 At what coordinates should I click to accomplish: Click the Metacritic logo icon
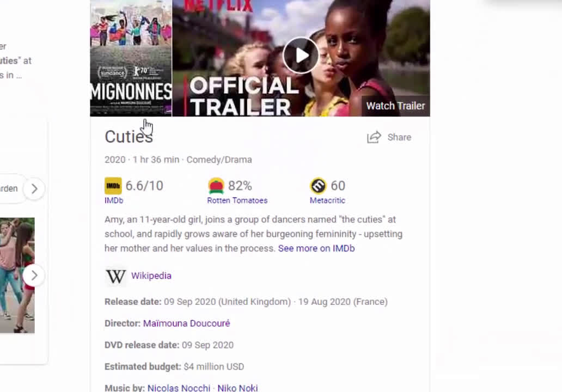pos(318,186)
